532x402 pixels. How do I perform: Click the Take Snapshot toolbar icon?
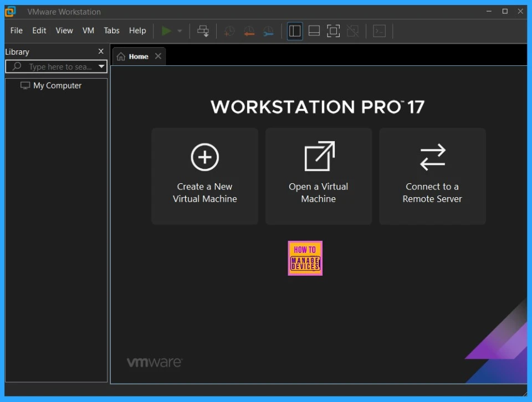pyautogui.click(x=229, y=31)
